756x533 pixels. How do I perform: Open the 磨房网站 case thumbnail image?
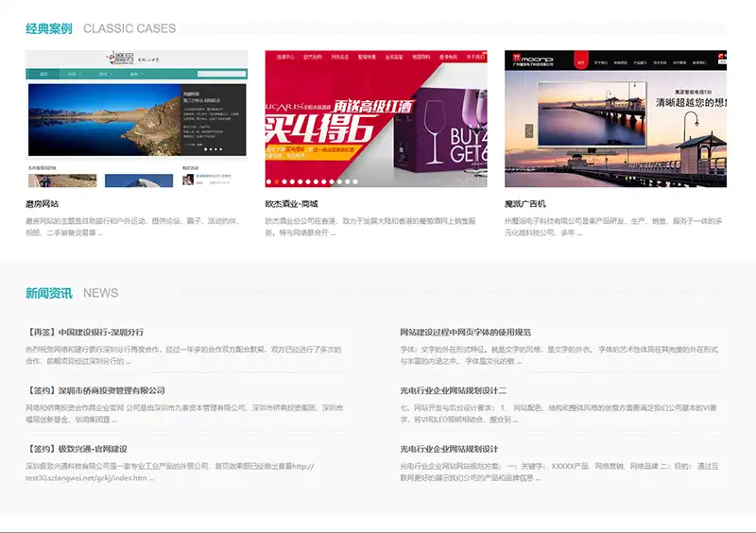coord(136,118)
